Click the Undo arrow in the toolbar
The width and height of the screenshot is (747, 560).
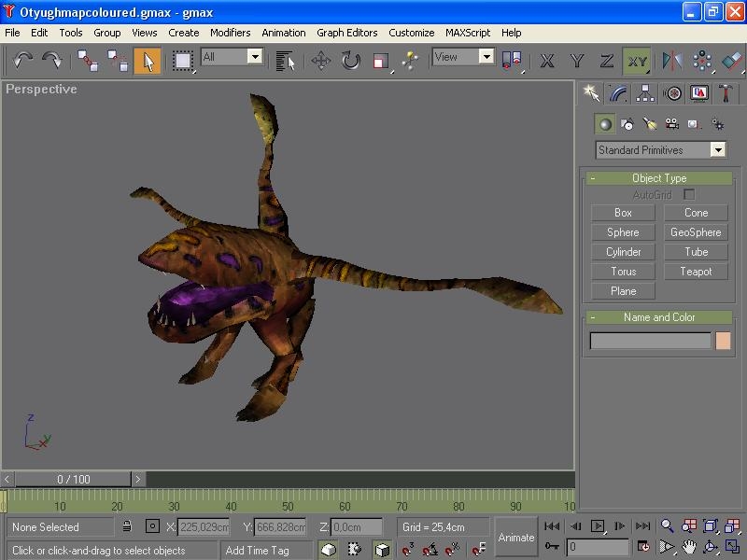[x=22, y=61]
